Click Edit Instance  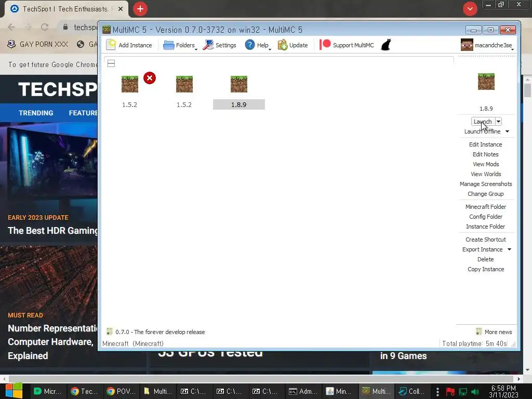pos(486,144)
